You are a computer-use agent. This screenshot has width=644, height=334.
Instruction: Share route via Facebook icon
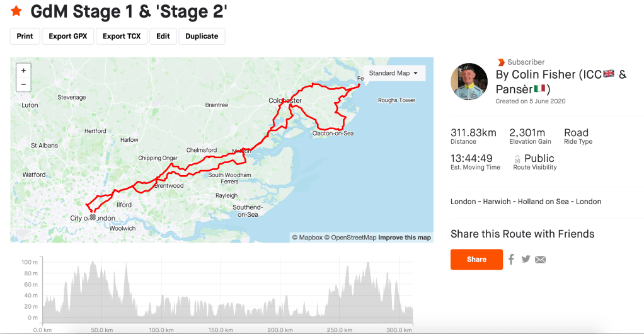[x=511, y=259]
